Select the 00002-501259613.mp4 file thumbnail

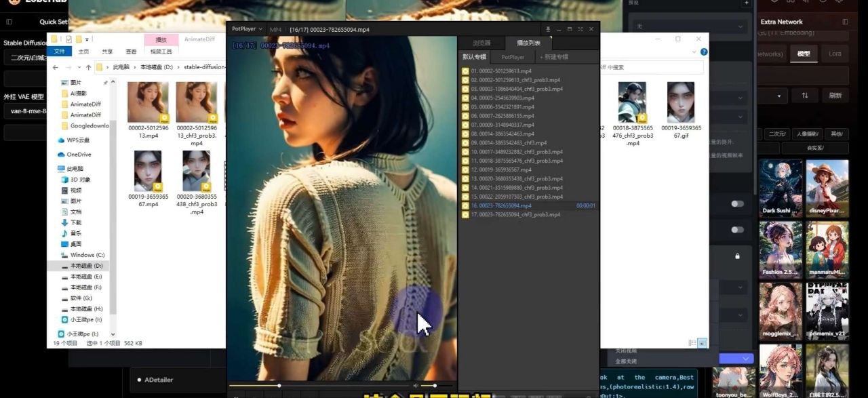(x=148, y=102)
